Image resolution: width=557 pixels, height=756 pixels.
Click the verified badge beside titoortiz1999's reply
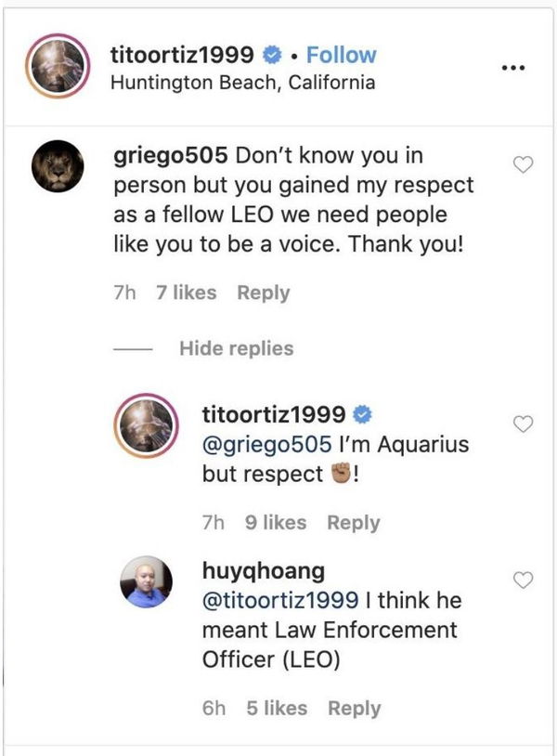(365, 414)
